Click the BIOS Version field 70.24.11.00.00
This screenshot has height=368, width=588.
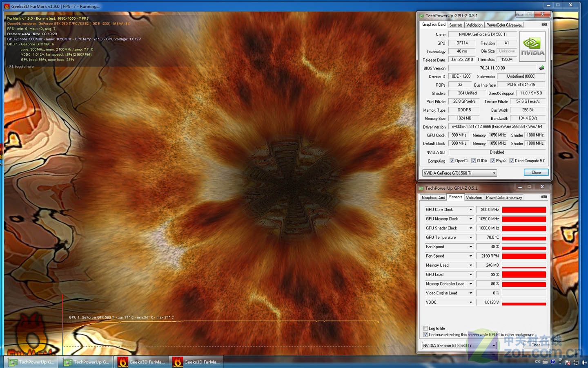pyautogui.click(x=492, y=68)
